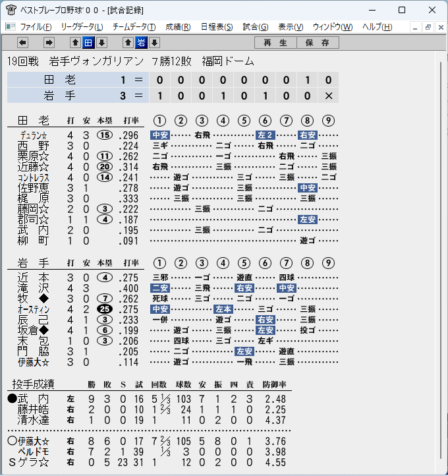Image resolution: width=448 pixels, height=476 pixels.
Task: Open the ファイル(F) menu
Action: tap(36, 27)
